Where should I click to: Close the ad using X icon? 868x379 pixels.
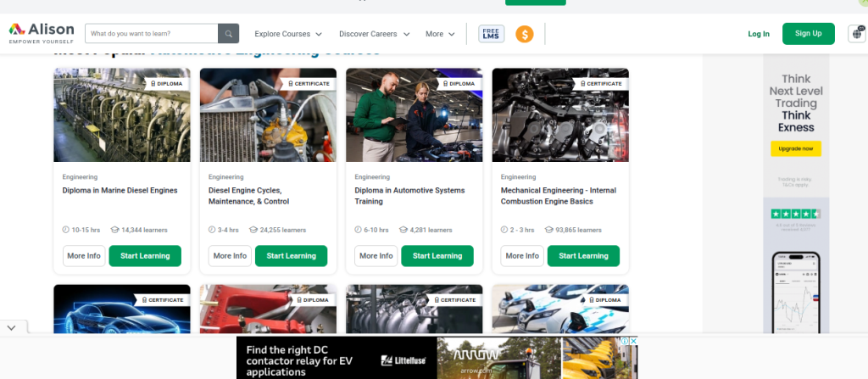(633, 341)
